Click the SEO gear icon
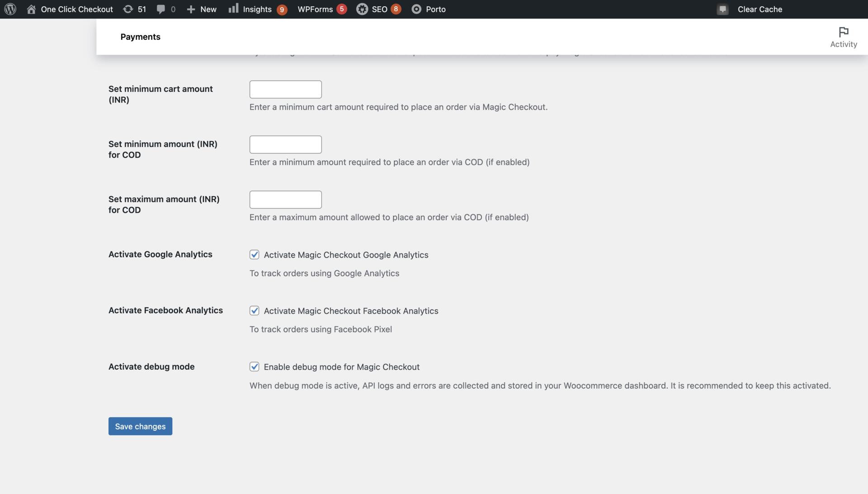 coord(362,9)
